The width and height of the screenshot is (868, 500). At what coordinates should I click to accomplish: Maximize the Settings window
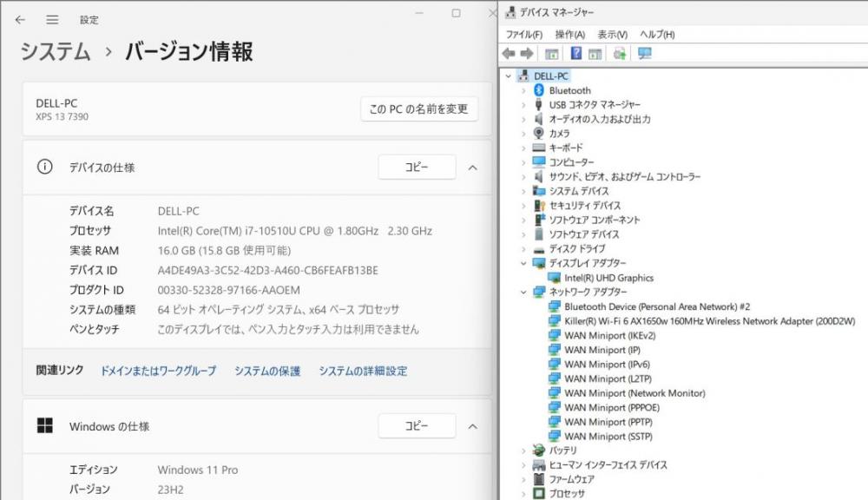point(457,13)
